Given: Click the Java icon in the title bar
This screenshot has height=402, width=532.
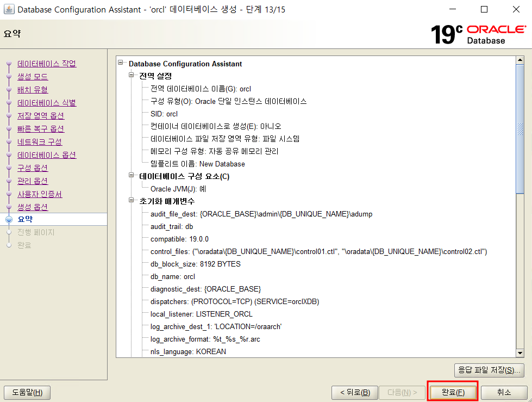Looking at the screenshot, I should (x=9, y=9).
